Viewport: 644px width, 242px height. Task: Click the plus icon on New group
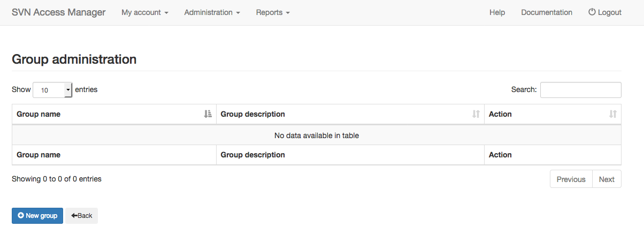click(21, 216)
